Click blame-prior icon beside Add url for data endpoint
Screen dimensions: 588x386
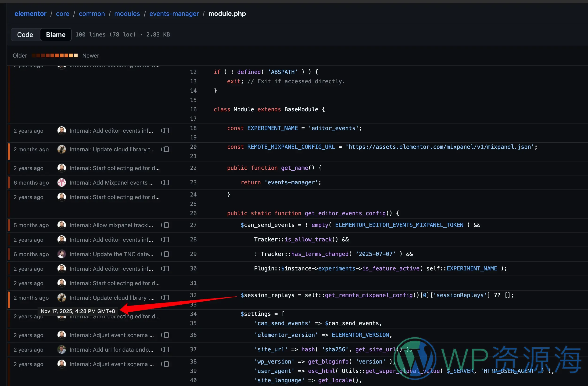click(165, 350)
